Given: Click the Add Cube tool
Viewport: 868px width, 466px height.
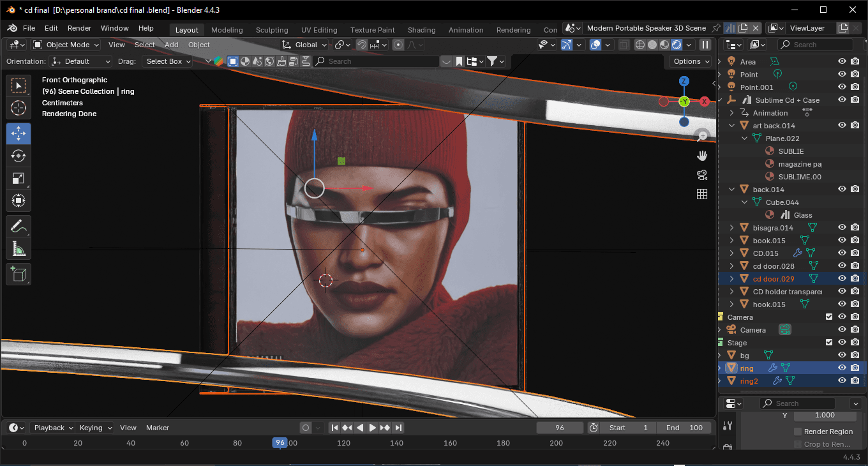Looking at the screenshot, I should pyautogui.click(x=19, y=274).
